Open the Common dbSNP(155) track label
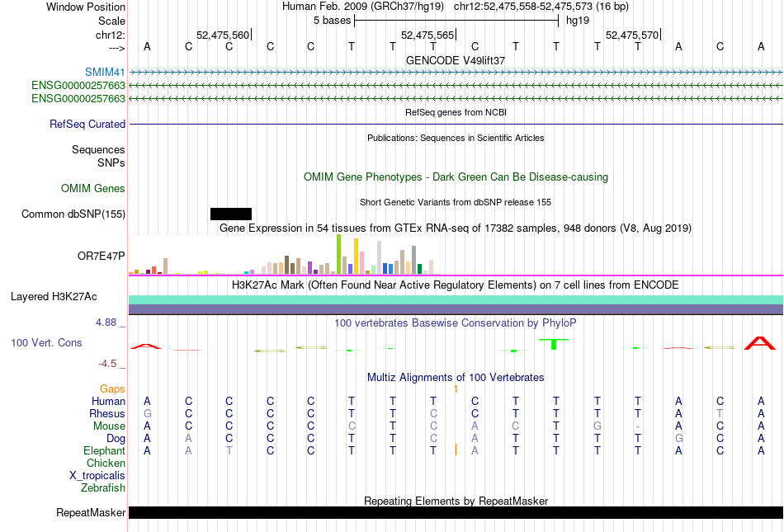 pos(73,214)
